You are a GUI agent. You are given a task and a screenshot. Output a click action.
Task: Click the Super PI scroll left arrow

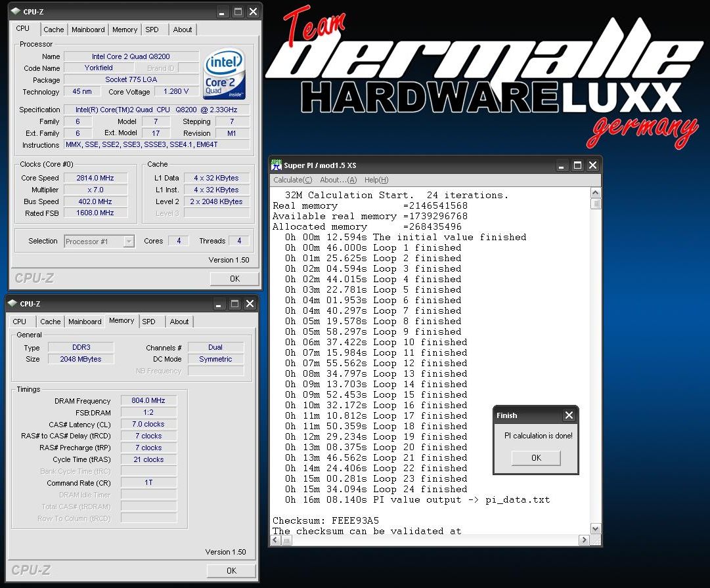pos(276,540)
